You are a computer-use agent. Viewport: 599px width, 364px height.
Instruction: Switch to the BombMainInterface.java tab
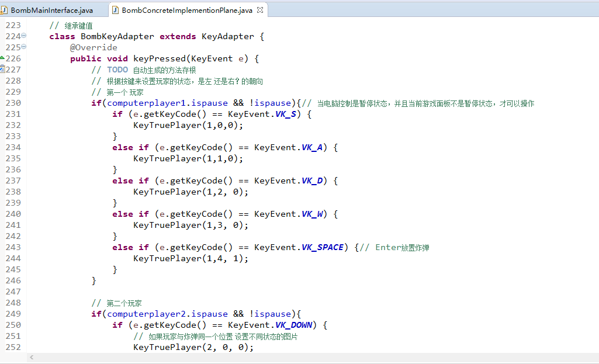pos(52,11)
